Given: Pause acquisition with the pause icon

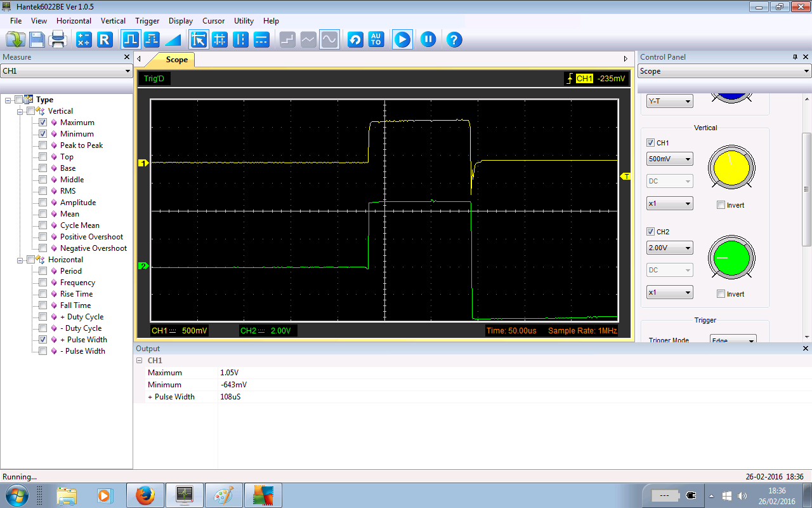Looking at the screenshot, I should click(x=428, y=40).
